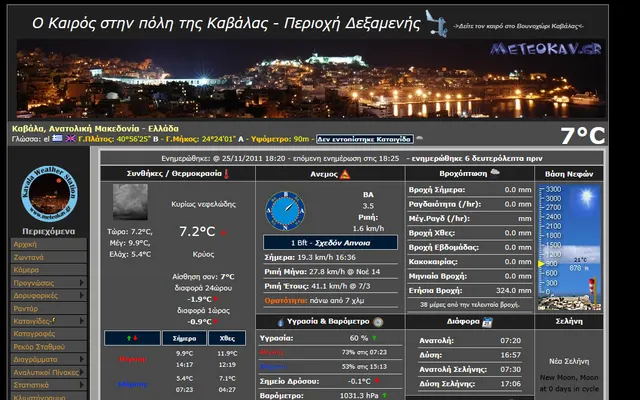This screenshot has width=640, height=400.
Task: Click the Ετήσια Βροχή 324.0 mm row
Action: (470, 291)
